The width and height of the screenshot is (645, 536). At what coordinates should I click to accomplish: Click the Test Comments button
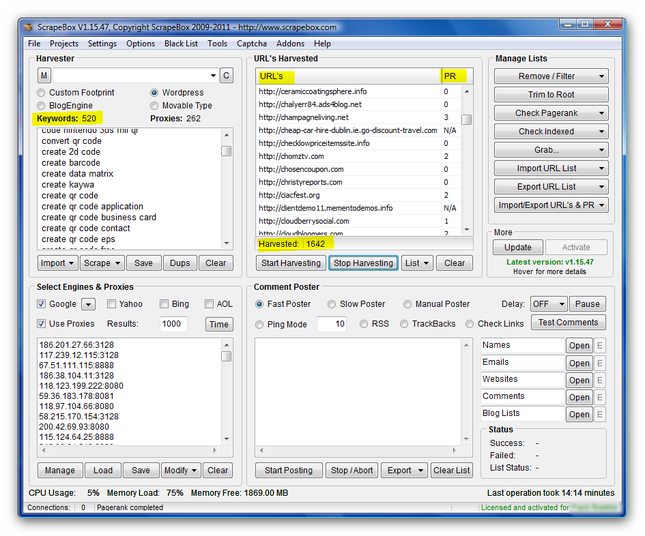568,323
